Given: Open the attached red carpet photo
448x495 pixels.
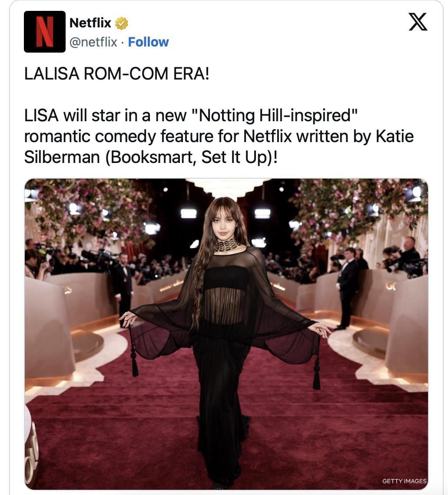Looking at the screenshot, I should 226,334.
